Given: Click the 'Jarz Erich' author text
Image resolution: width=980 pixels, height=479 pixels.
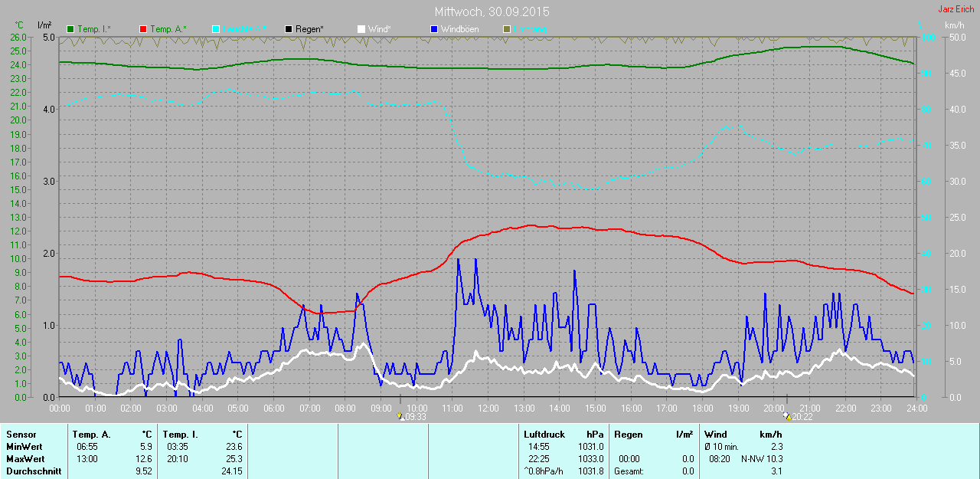Looking at the screenshot, I should 956,9.
